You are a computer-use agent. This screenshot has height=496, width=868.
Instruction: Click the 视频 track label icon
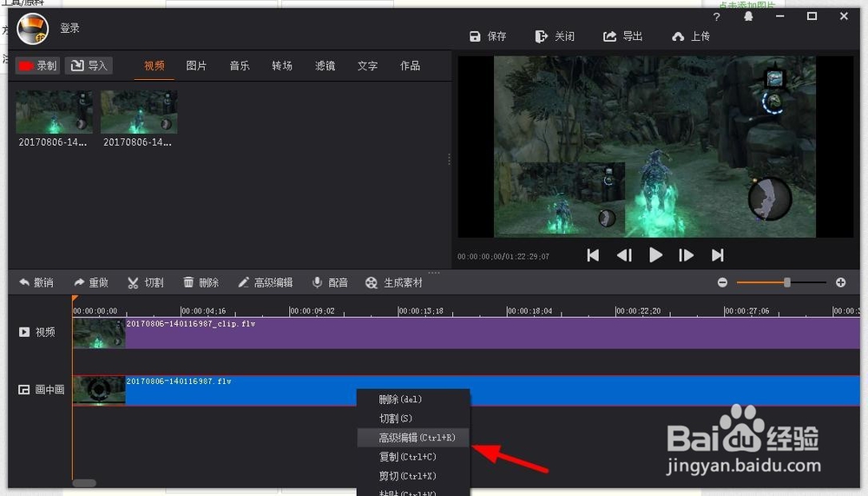click(23, 332)
